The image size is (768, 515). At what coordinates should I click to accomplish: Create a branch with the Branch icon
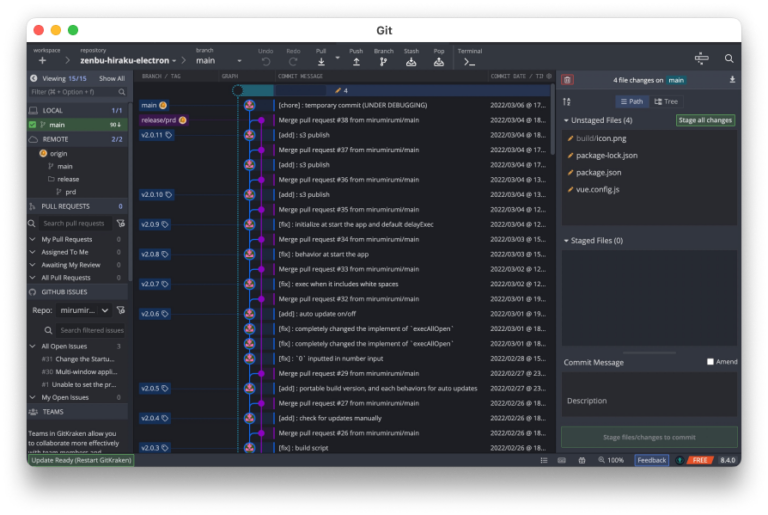pyautogui.click(x=383, y=62)
